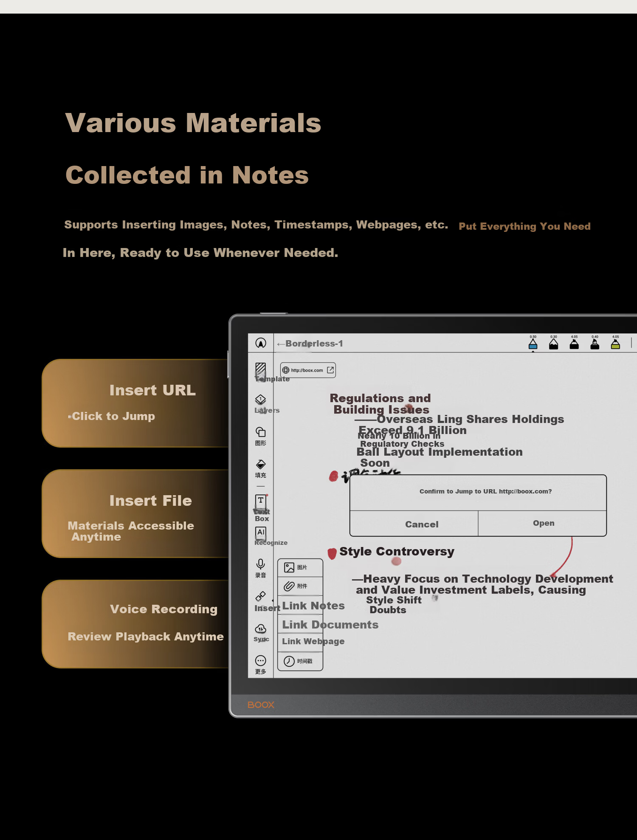Select Link Documents in the Insert menu

tap(330, 625)
